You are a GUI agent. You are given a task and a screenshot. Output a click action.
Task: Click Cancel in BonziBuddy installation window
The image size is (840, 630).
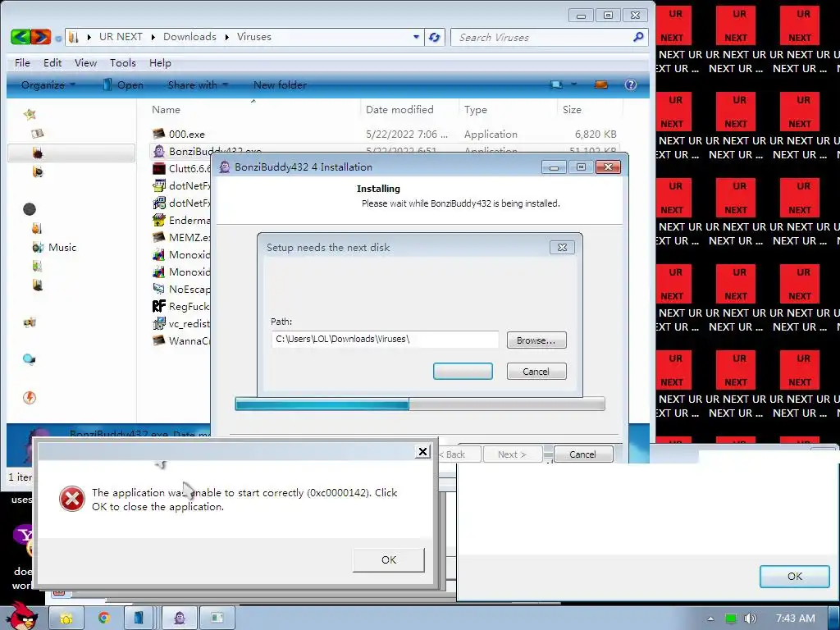(x=583, y=454)
